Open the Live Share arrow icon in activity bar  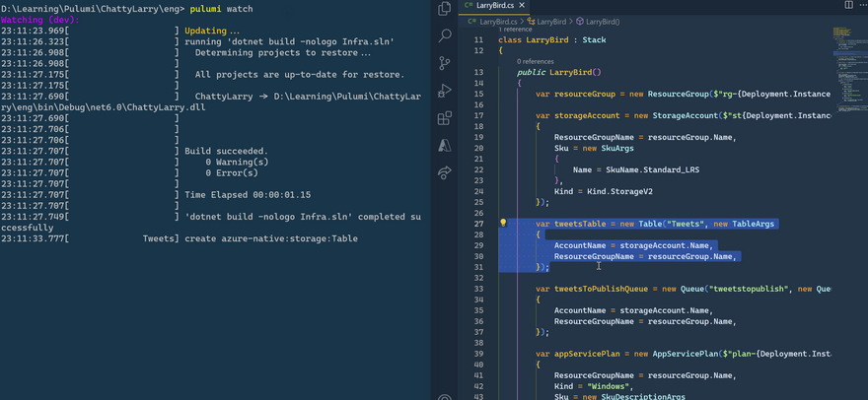coord(444,172)
